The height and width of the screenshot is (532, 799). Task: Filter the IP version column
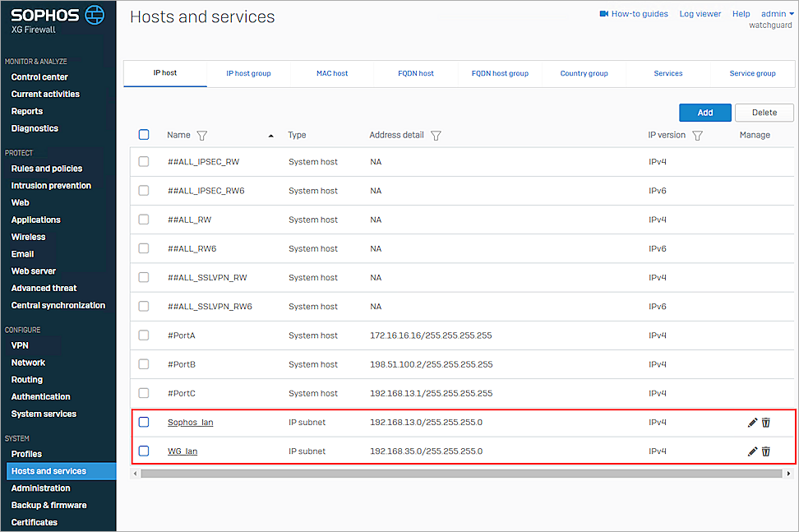tap(697, 135)
